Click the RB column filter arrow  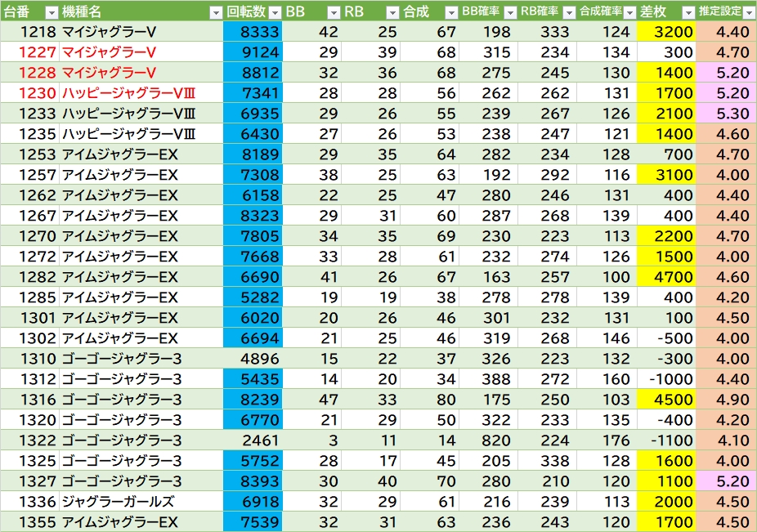pyautogui.click(x=392, y=12)
